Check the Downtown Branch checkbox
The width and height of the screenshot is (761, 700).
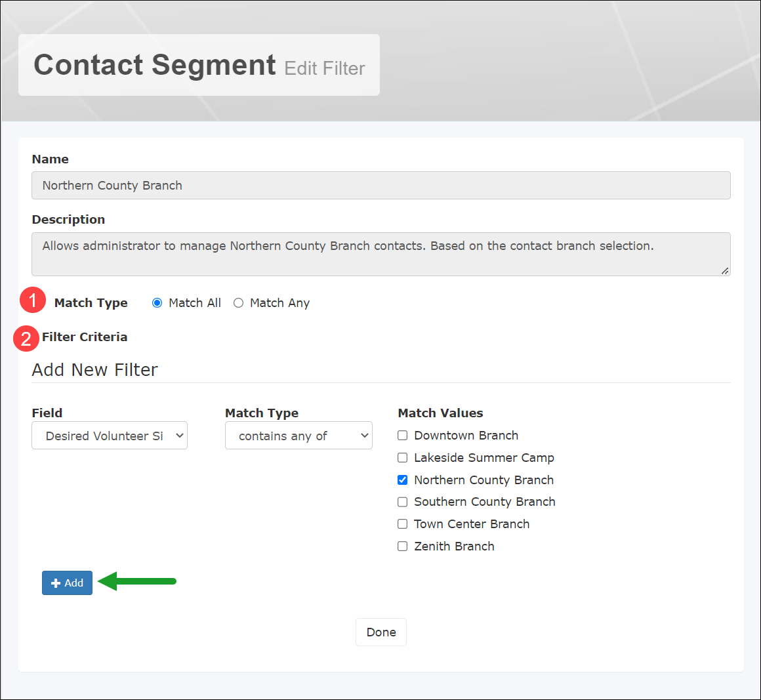[402, 435]
